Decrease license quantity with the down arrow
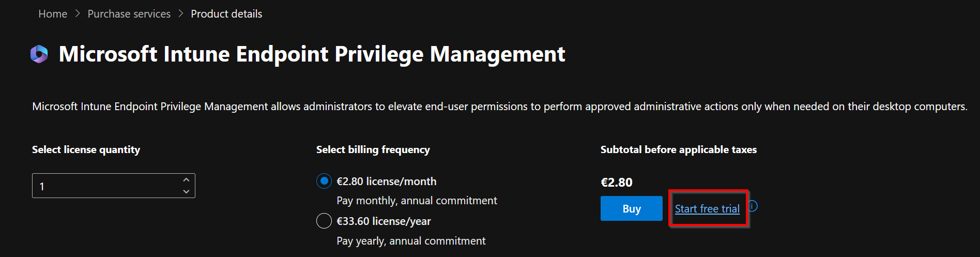980x257 pixels. coord(186,191)
